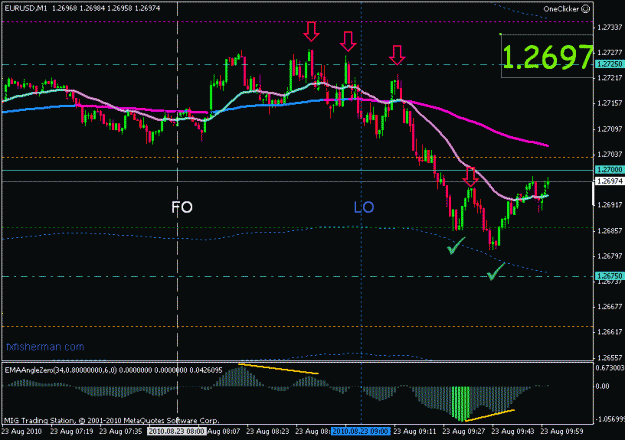Viewport: 625px width, 440px height.
Task: Click the large 1.2697 price display
Action: click(548, 57)
